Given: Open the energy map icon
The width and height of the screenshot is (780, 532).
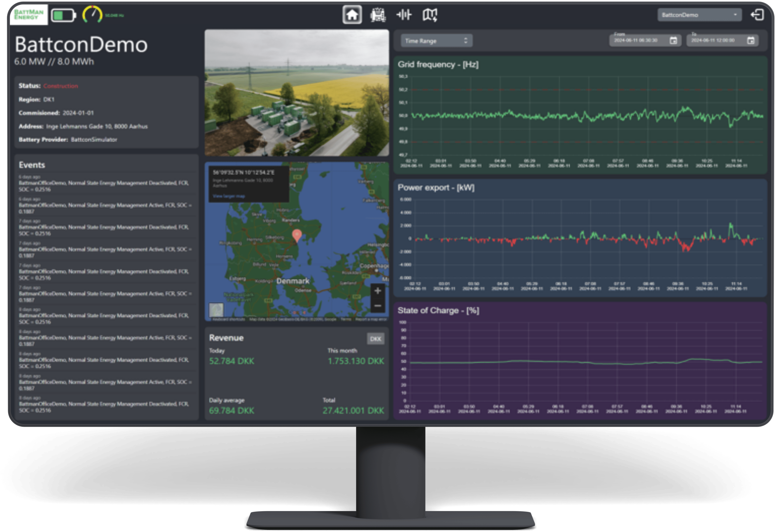Looking at the screenshot, I should [430, 15].
